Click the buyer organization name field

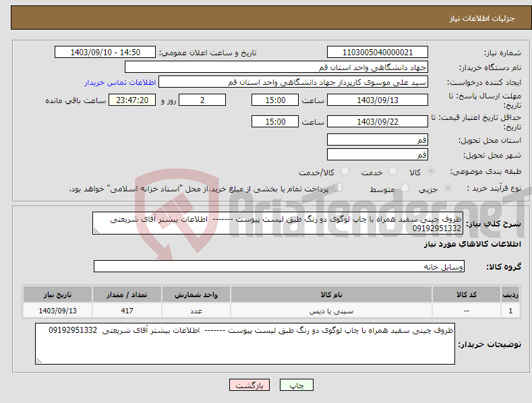click(x=276, y=67)
